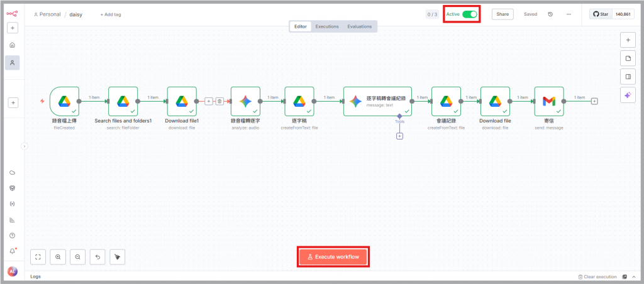Click the red trigger lightning bolt icon
644x284 pixels.
(x=42, y=101)
